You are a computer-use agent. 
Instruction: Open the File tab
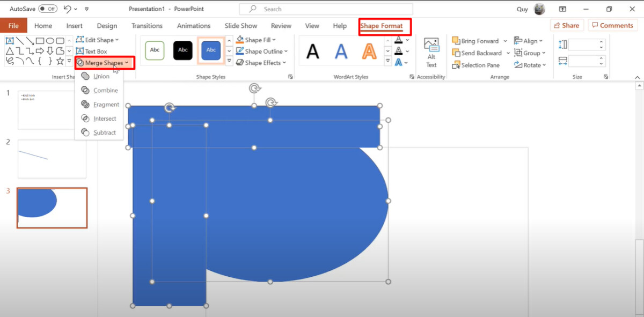tap(13, 26)
